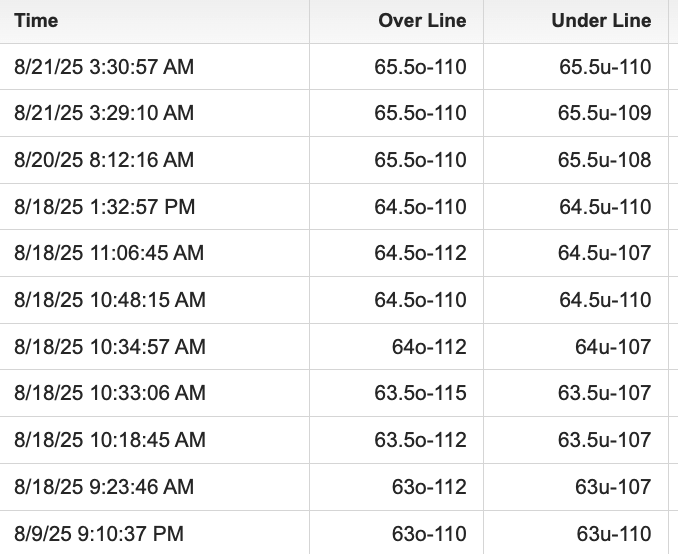Select the 8/21/25 3:30:57 AM timestamp cell
The width and height of the screenshot is (678, 554).
coord(104,68)
